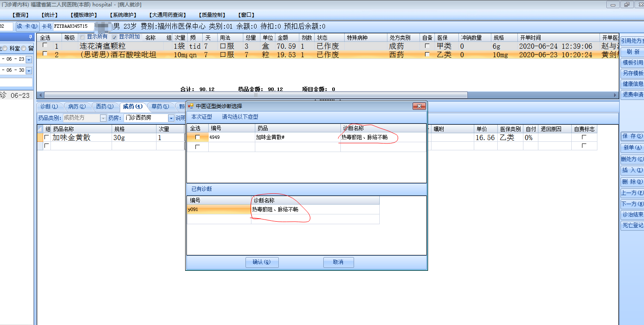This screenshot has height=325, width=644.
Task: Tick the 自费标志 checkbox in the 16.56 row
Action: tap(584, 138)
